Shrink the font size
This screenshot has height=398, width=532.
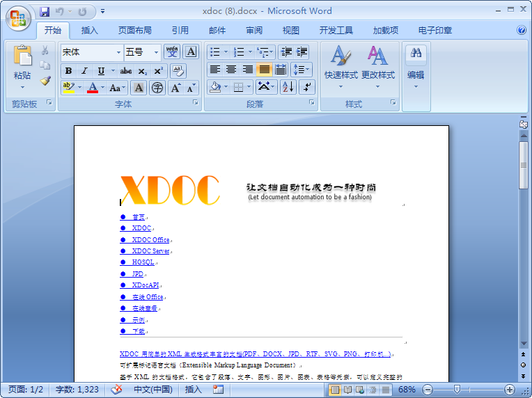(x=191, y=88)
